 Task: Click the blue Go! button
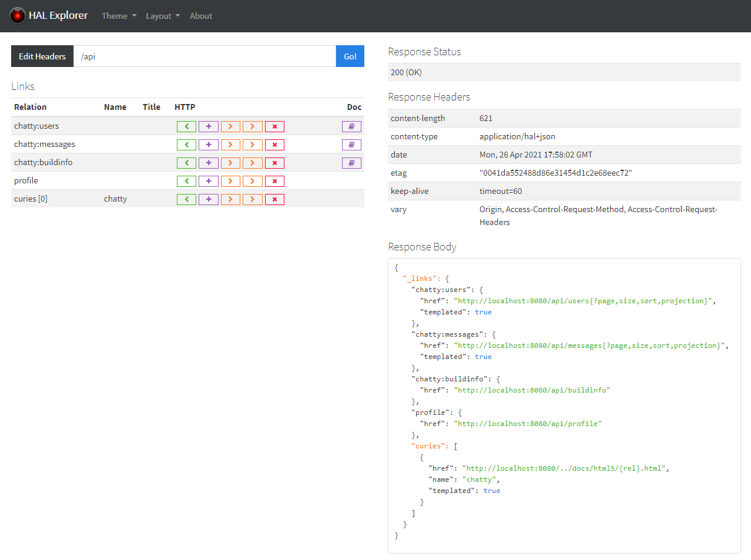[350, 56]
